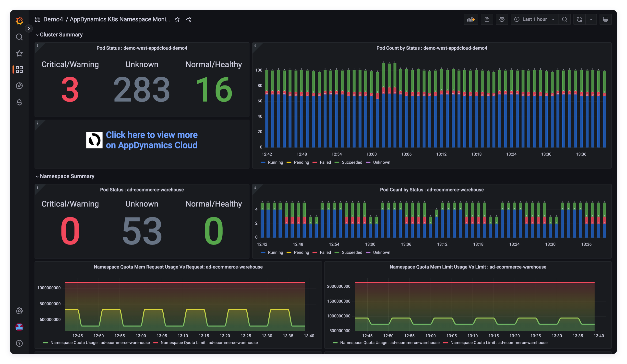Click Quota Usage color swatch in Mem Request legend
The width and height of the screenshot is (627, 364).
[45, 343]
